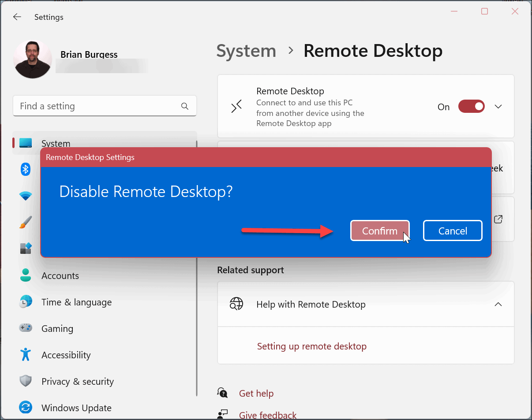The width and height of the screenshot is (532, 420).
Task: Open the external link next to port settings
Action: point(498,219)
